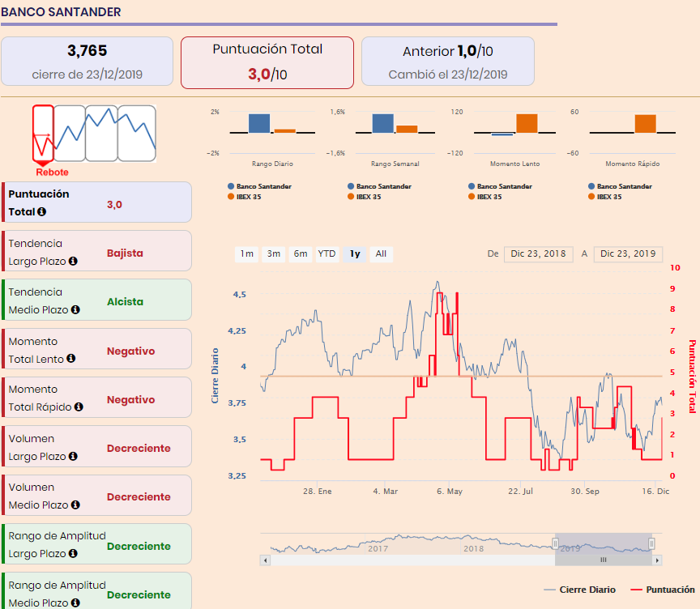
Task: Click the 3,765 closing price card
Action: [x=87, y=62]
